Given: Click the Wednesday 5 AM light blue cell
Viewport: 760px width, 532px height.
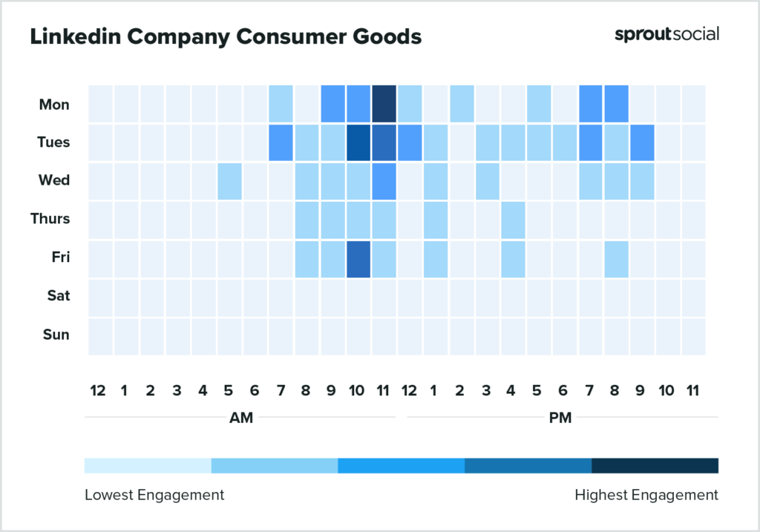Looking at the screenshot, I should pyautogui.click(x=229, y=181).
